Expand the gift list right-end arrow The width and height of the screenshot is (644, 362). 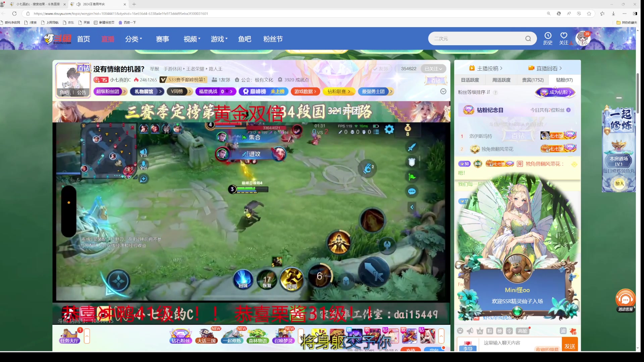(x=441, y=336)
